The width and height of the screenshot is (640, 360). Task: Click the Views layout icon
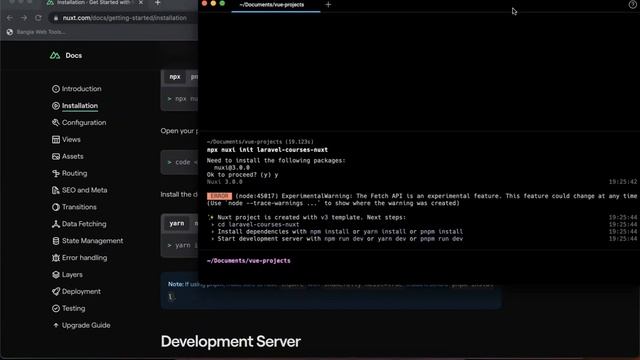point(56,140)
